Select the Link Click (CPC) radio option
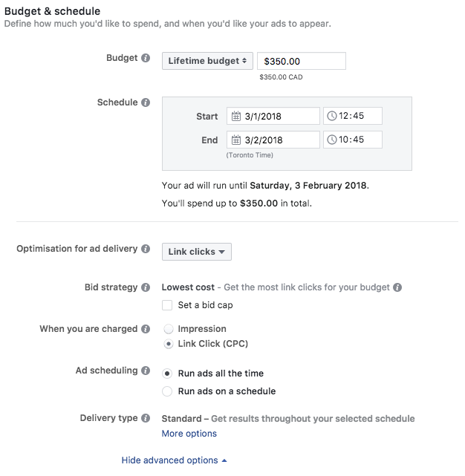Image resolution: width=465 pixels, height=476 pixels. click(167, 344)
